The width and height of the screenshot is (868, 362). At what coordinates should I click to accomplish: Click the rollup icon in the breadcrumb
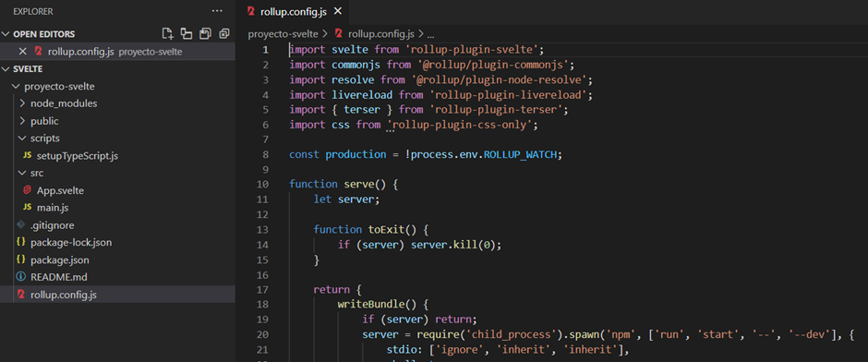(339, 34)
